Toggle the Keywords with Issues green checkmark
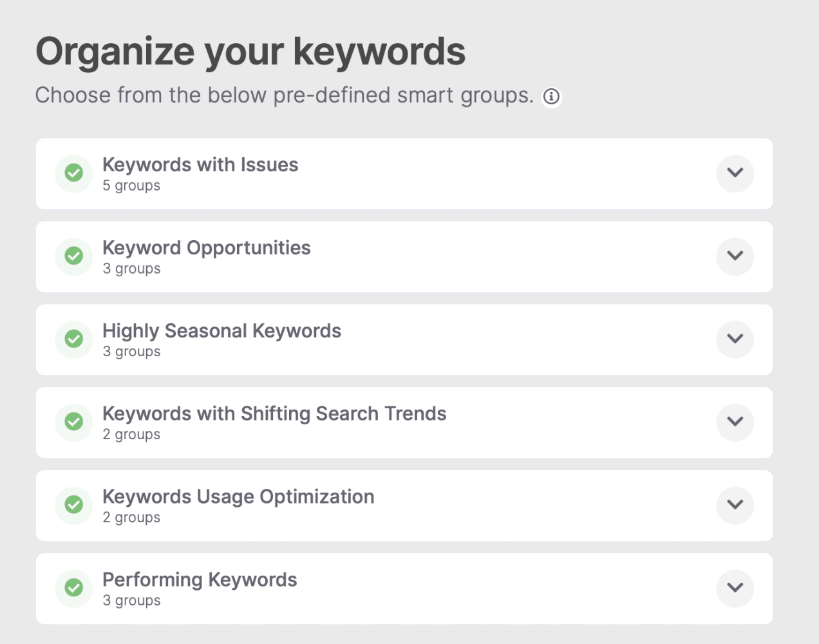 [x=74, y=173]
